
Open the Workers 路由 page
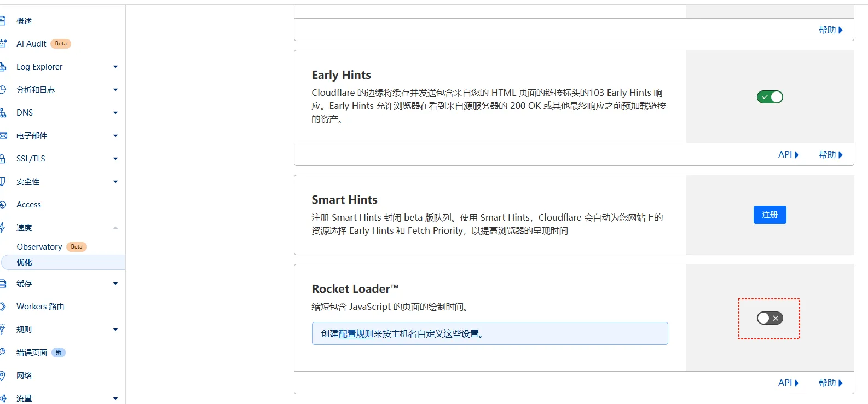click(40, 307)
